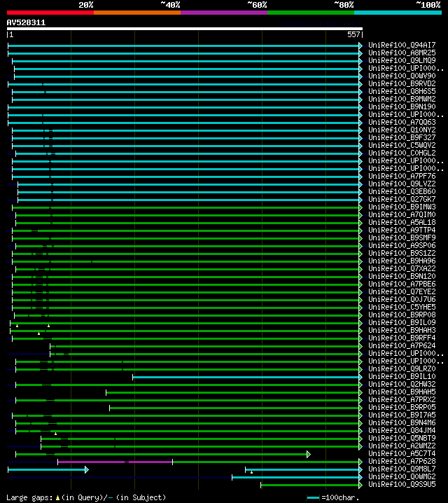Click the cyan ~100% identity legend segment
Screen dimensions: 448x503
tap(398, 13)
